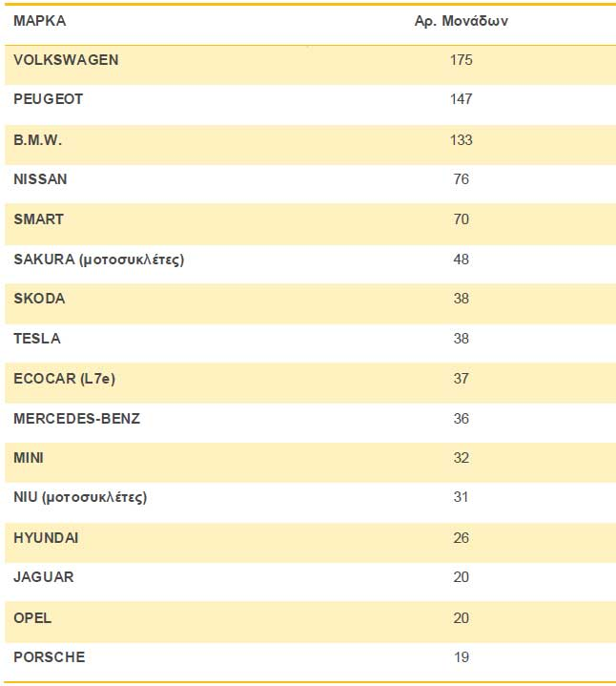
Task: Click the ECOCAR (L7e) cell
Action: click(64, 379)
